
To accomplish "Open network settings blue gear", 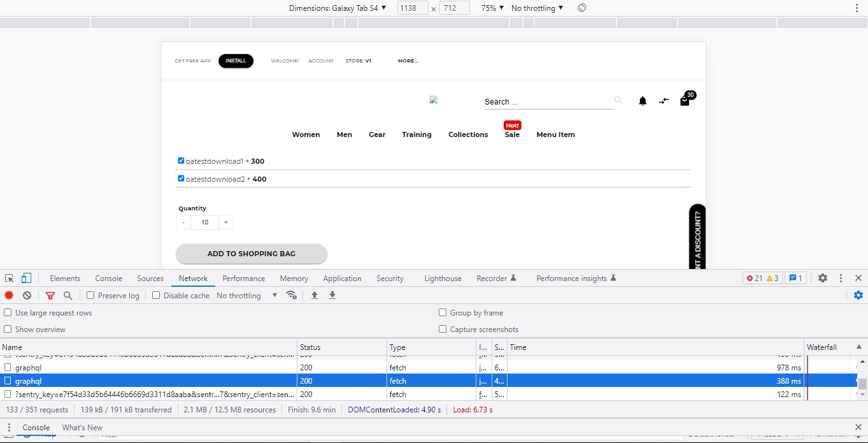I will coord(858,295).
